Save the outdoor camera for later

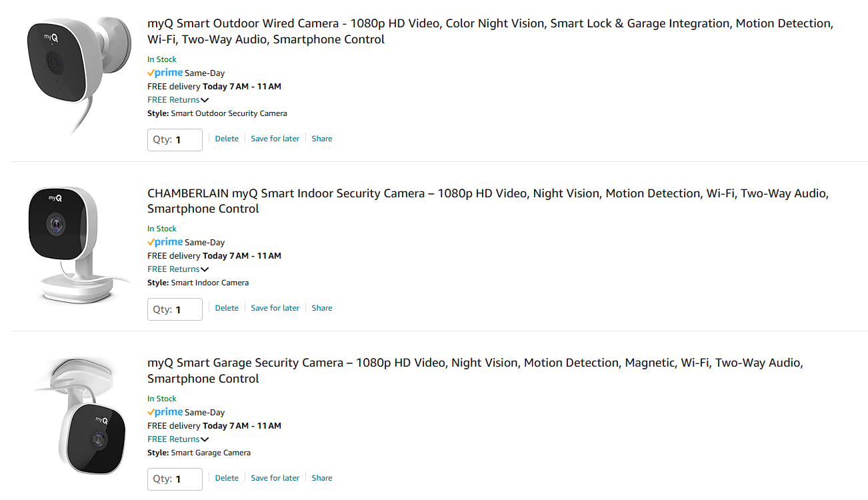click(275, 139)
